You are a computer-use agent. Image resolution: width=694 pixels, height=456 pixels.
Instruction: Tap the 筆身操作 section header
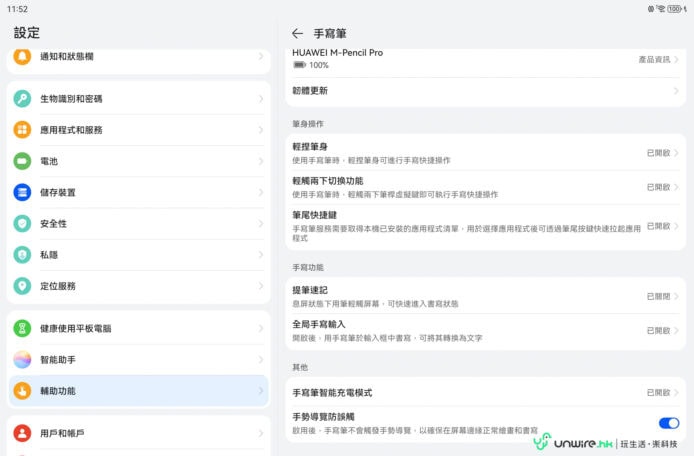click(308, 124)
